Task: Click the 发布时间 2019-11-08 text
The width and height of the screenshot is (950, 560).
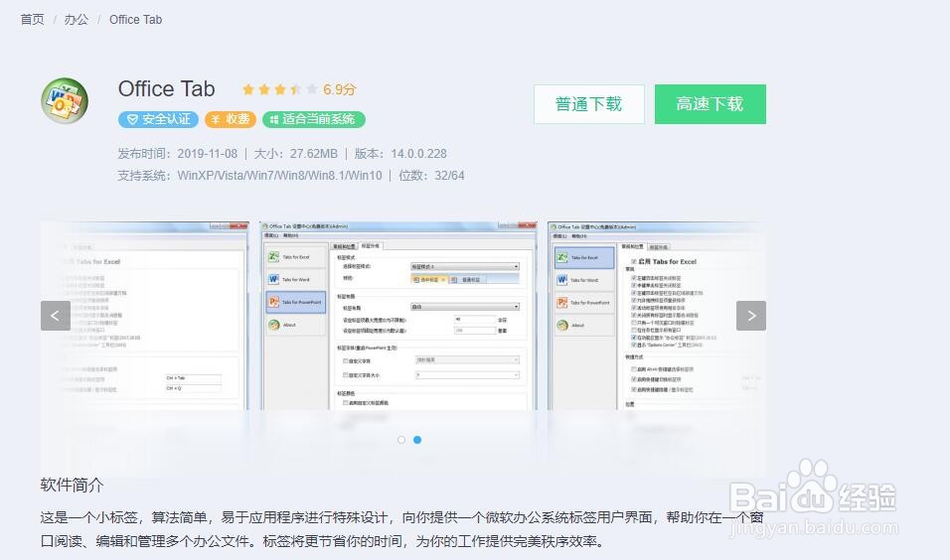Action: coord(178,154)
